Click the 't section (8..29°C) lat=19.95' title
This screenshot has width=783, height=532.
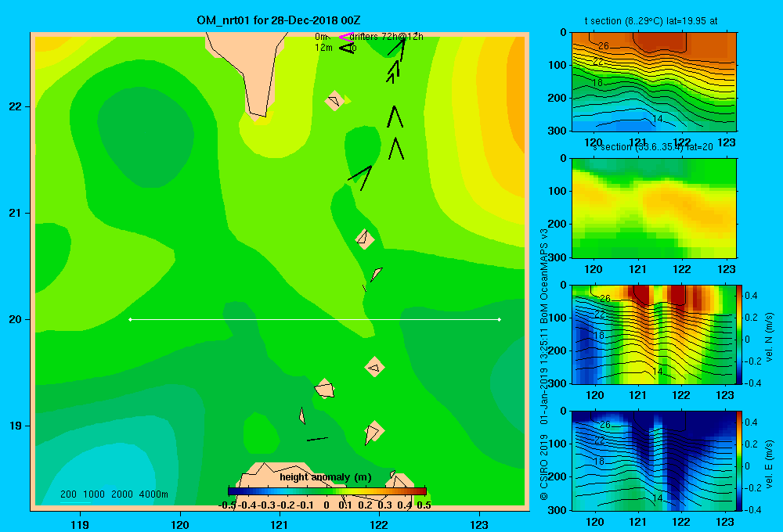click(x=651, y=21)
